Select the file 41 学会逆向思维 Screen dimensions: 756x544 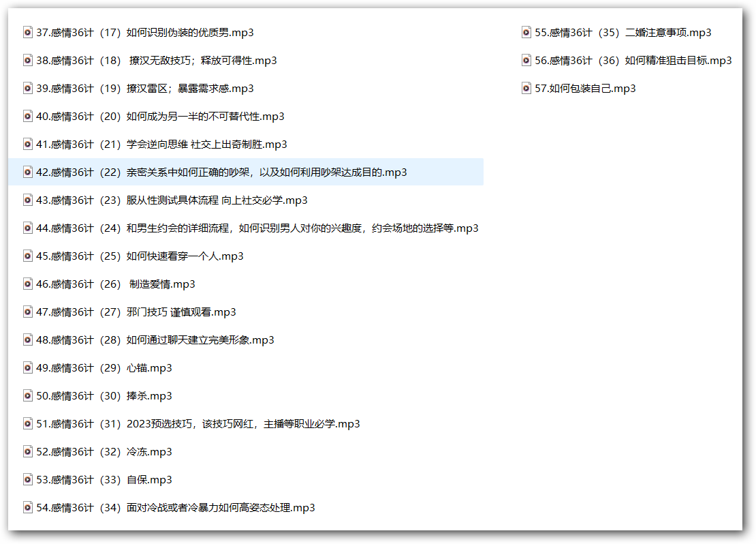161,144
